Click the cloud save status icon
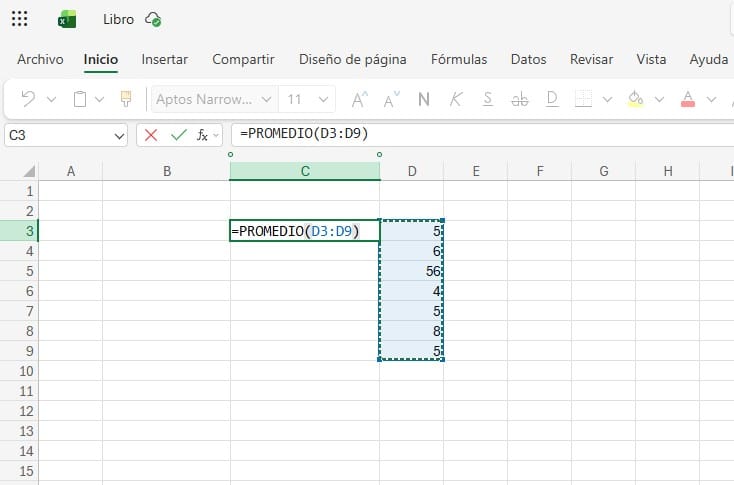The width and height of the screenshot is (734, 485). (x=153, y=19)
